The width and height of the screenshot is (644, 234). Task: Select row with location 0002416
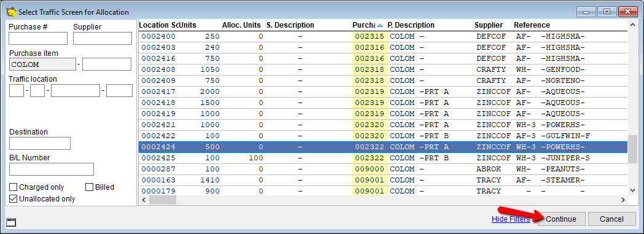click(x=383, y=58)
